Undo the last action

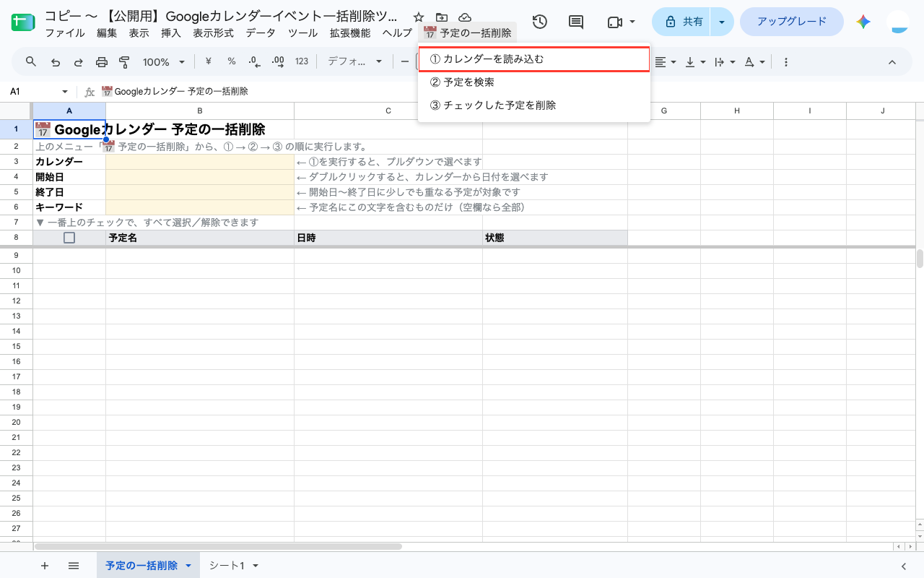tap(56, 61)
